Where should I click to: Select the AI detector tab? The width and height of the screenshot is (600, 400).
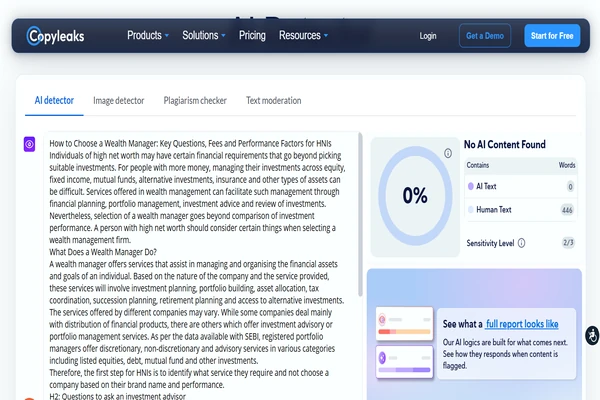pyautogui.click(x=54, y=101)
